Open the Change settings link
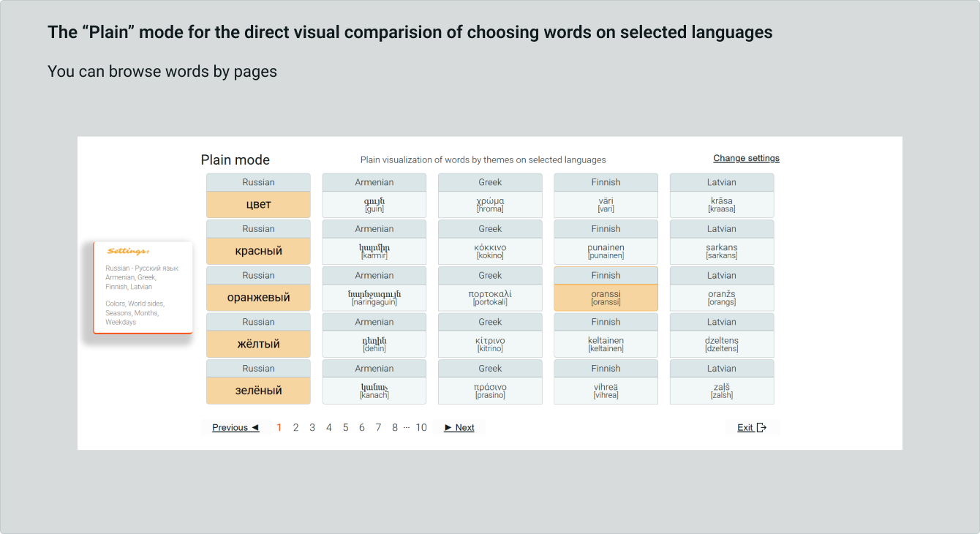The image size is (980, 534). pos(746,158)
